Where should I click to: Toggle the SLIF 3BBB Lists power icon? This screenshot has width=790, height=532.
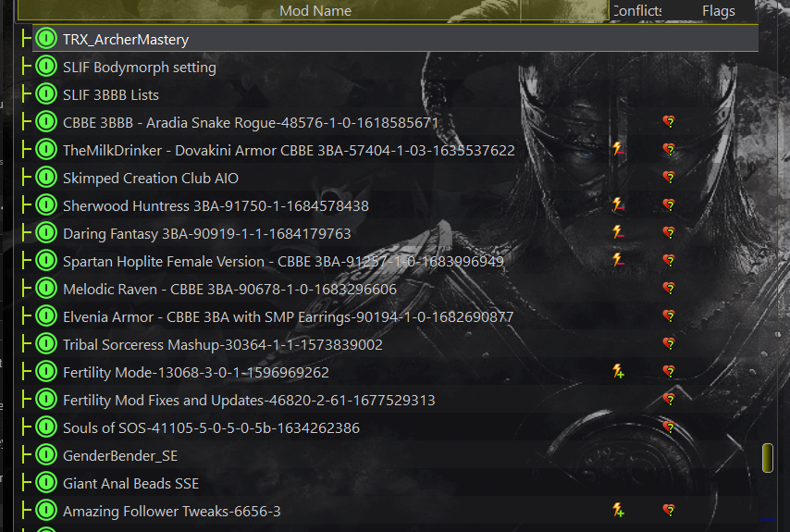pos(46,94)
